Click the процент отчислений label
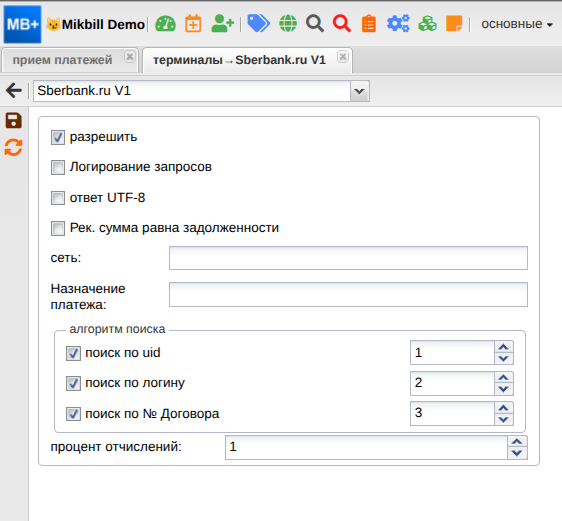This screenshot has height=521, width=562. click(x=116, y=447)
